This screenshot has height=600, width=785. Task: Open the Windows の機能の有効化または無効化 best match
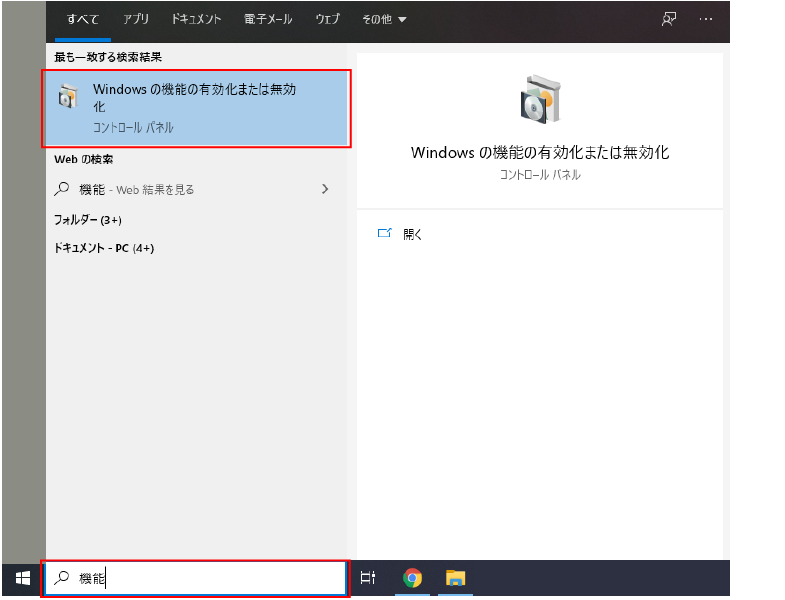click(x=196, y=108)
